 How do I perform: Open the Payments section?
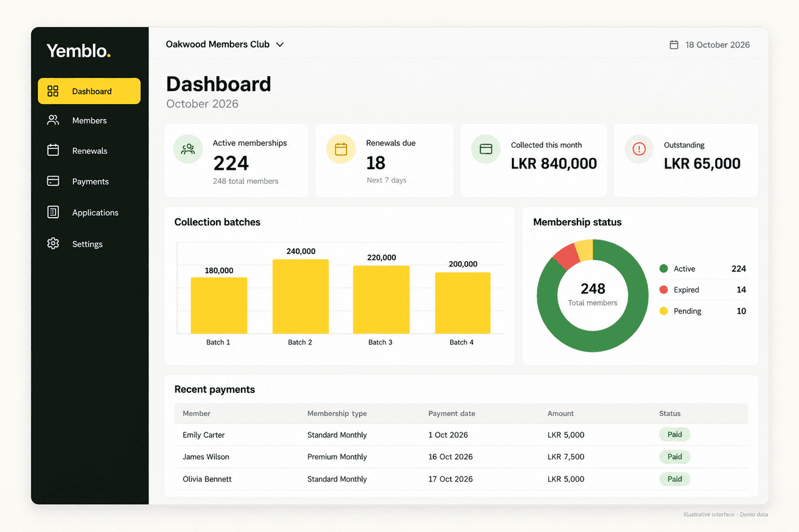point(89,181)
